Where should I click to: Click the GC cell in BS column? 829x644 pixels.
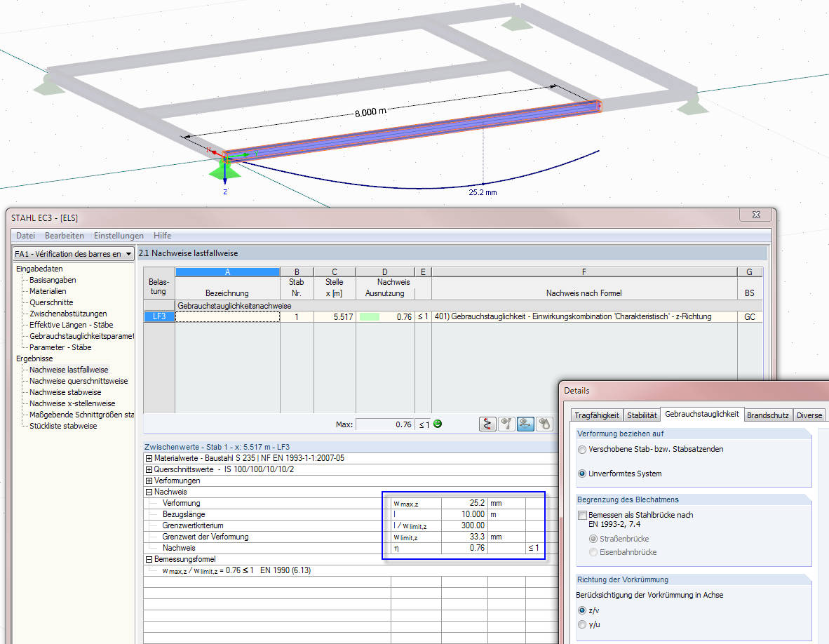[750, 316]
